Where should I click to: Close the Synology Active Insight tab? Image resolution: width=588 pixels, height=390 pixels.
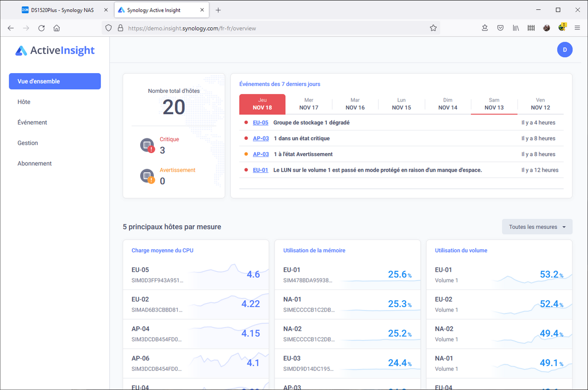pyautogui.click(x=202, y=10)
